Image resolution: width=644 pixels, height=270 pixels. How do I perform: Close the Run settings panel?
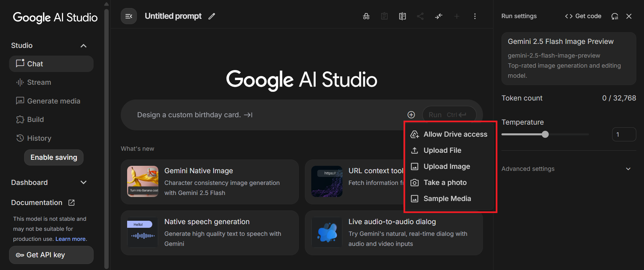click(629, 16)
